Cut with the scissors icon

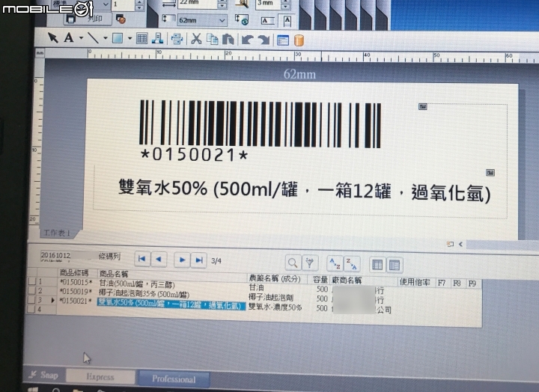click(196, 39)
